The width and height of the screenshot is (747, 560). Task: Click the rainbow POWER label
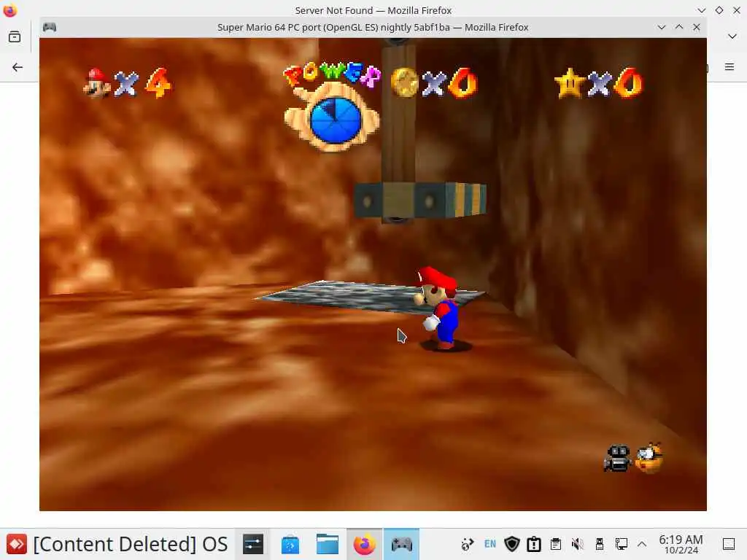332,74
